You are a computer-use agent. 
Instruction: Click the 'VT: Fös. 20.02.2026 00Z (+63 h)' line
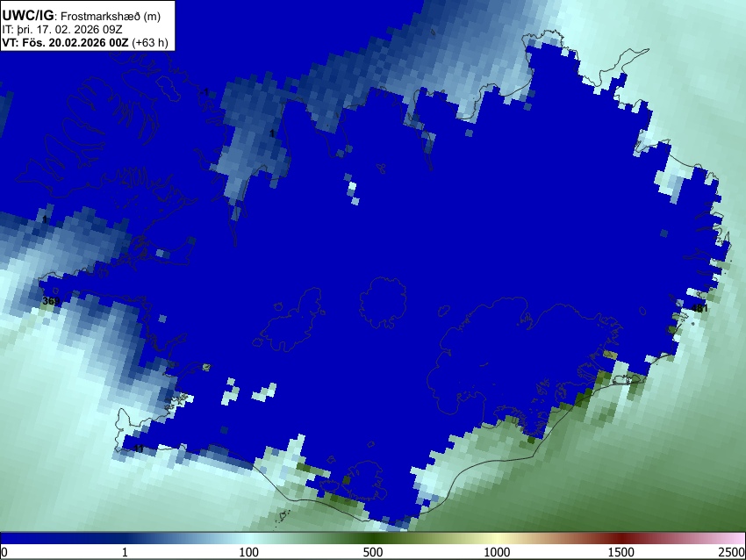pos(85,42)
